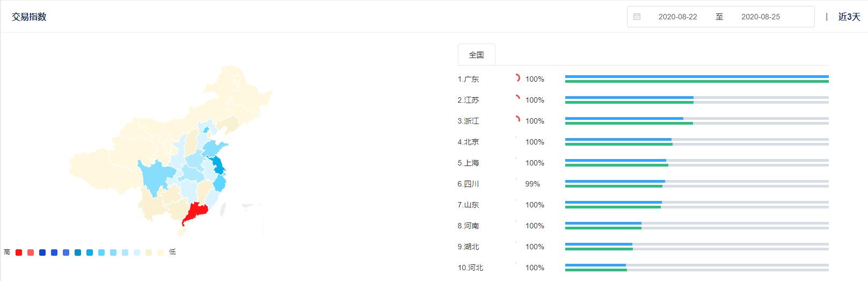This screenshot has height=281, width=868.
Task: Select the dark blue Jiangsu province on map
Action: [x=217, y=164]
